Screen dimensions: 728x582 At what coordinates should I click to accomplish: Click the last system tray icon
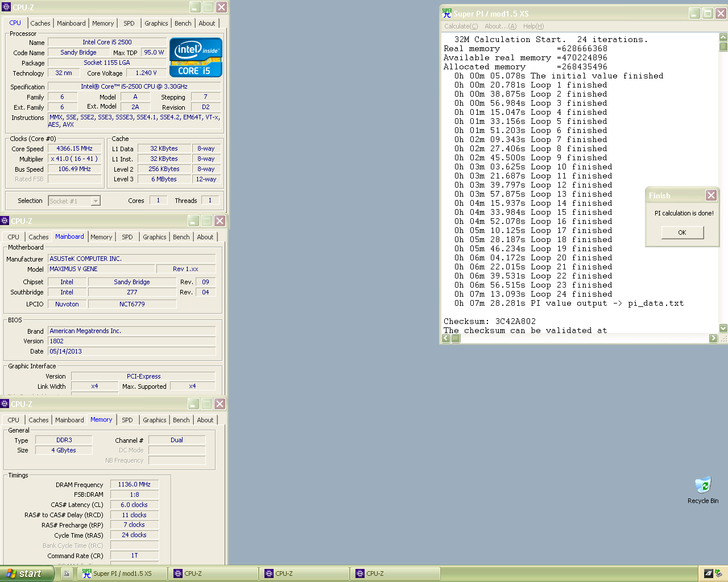pos(718,573)
